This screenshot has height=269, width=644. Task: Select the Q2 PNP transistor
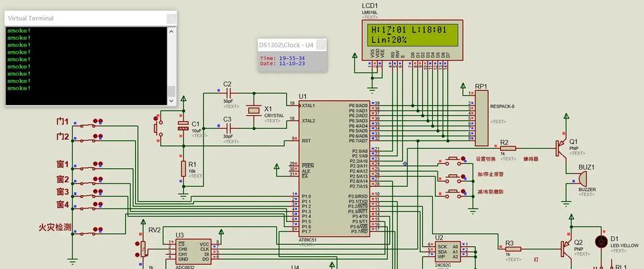coord(567,248)
